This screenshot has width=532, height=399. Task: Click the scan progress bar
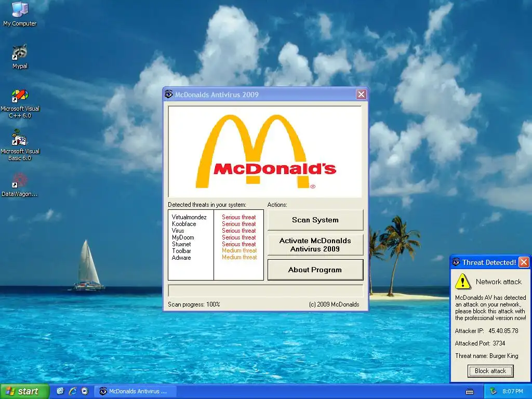[x=265, y=291]
